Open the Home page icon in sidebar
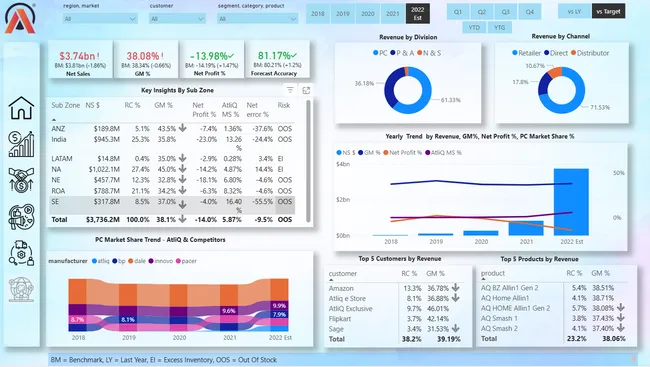Viewport: 650px width, 367px height. [x=21, y=108]
